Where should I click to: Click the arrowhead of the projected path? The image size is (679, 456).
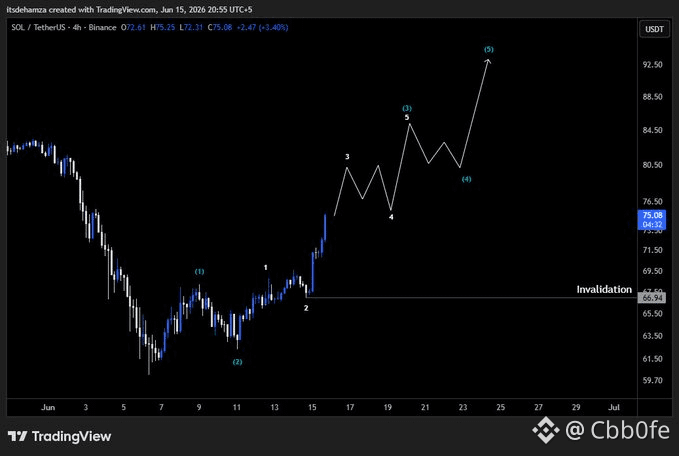tap(488, 62)
